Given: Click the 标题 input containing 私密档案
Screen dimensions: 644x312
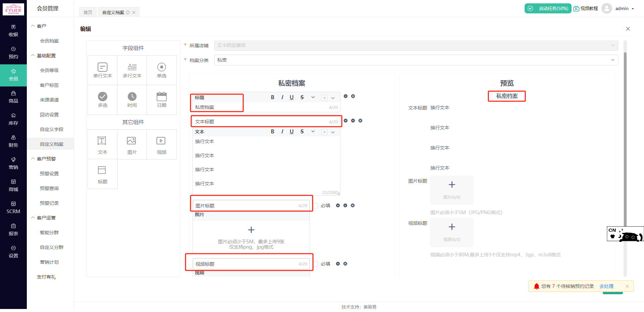Looking at the screenshot, I should pyautogui.click(x=217, y=107).
